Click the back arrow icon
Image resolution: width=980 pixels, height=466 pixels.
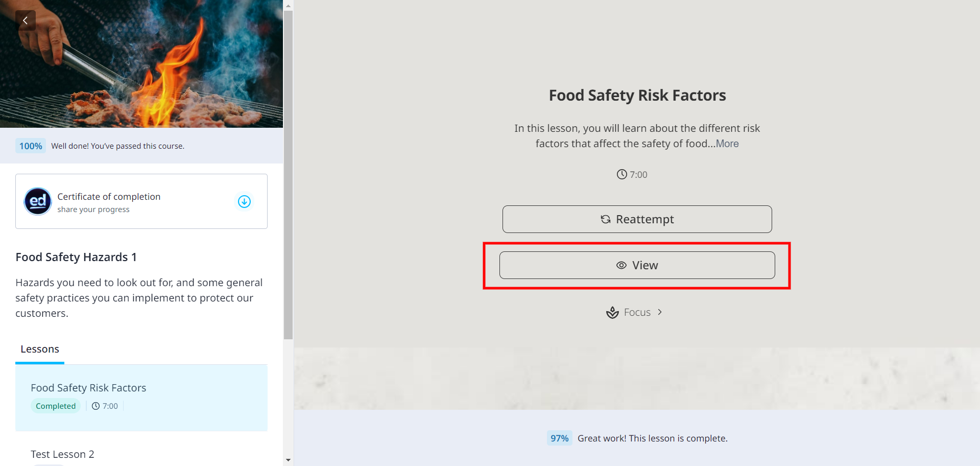[25, 20]
